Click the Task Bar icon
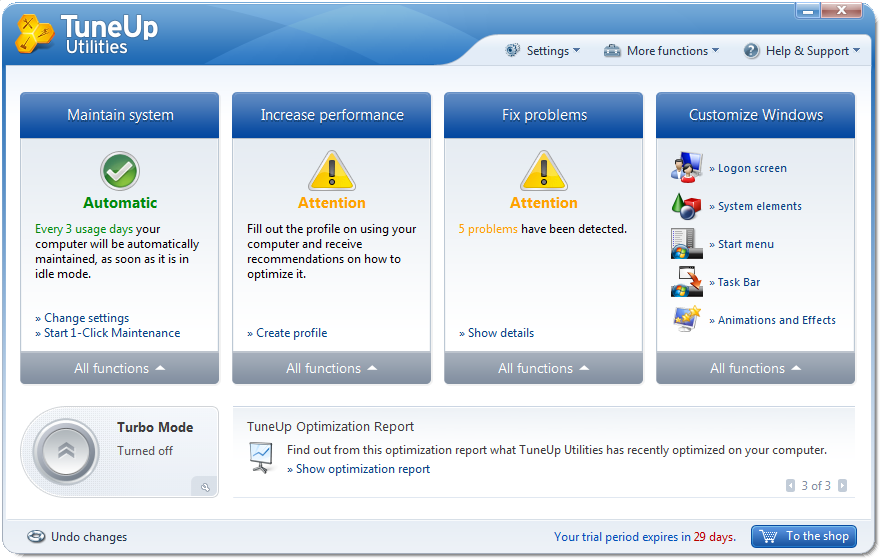This screenshot has height=559, width=881. pyautogui.click(x=686, y=281)
